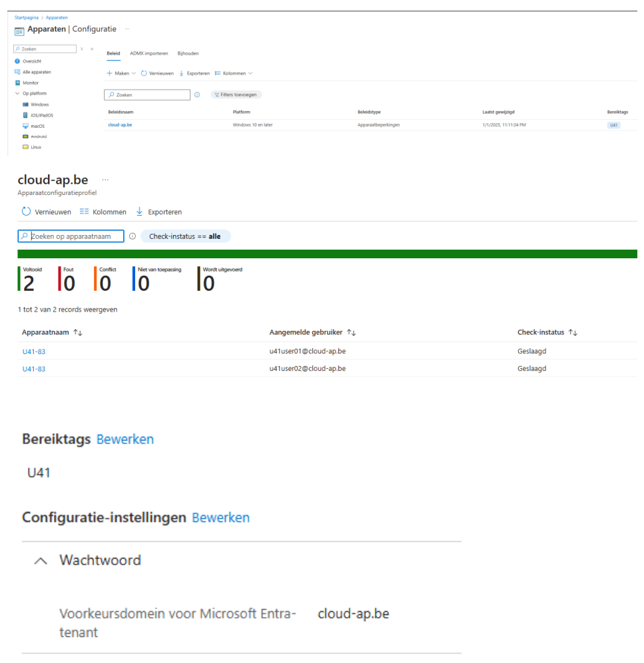Open U41-83 device for u41user01

pyautogui.click(x=34, y=351)
